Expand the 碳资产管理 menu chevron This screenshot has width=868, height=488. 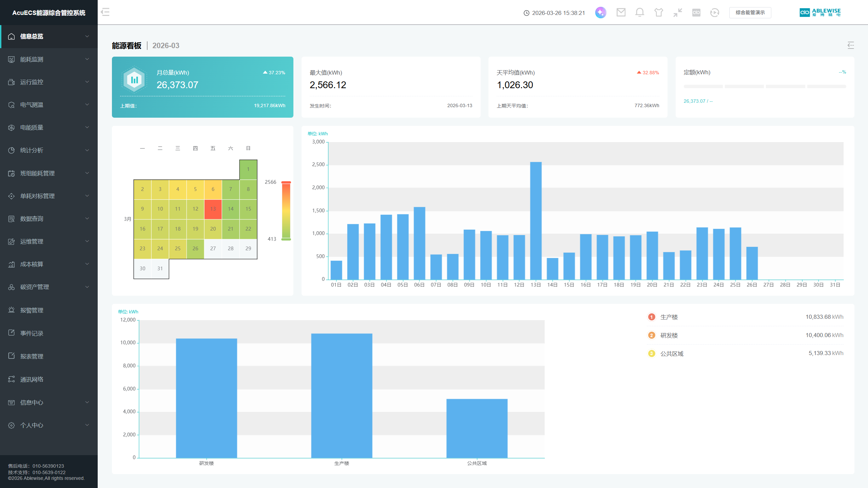point(87,287)
